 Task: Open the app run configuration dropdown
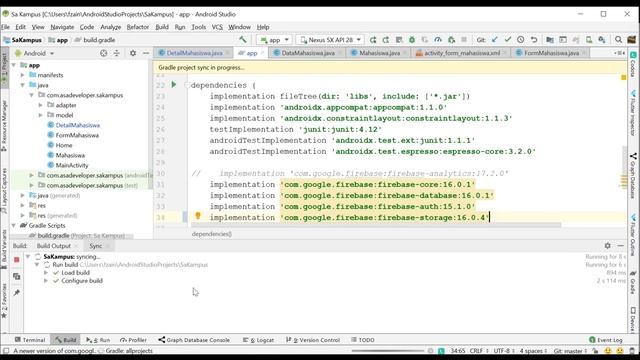[x=274, y=40]
